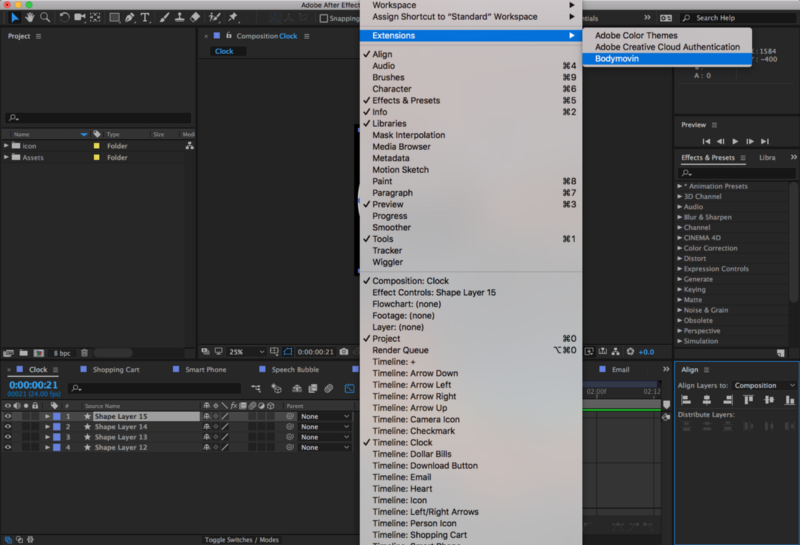Select the Eraser tool
This screenshot has height=545, width=800.
pyautogui.click(x=195, y=18)
